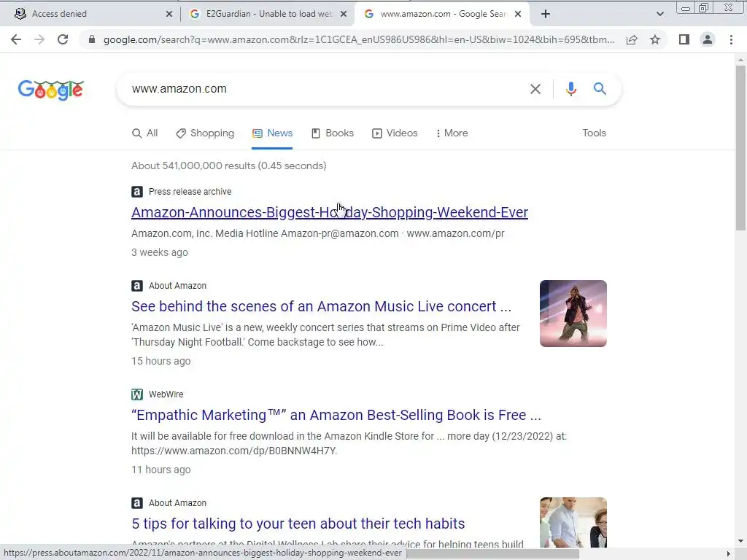
Task: Clear the search box with X
Action: click(535, 89)
